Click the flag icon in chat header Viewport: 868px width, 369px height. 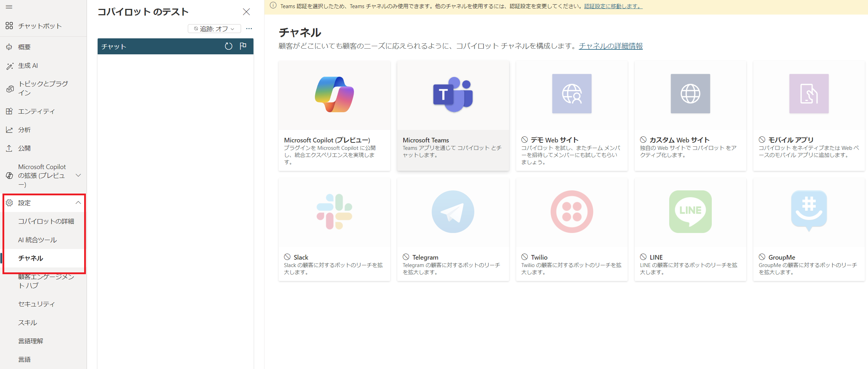pos(243,46)
